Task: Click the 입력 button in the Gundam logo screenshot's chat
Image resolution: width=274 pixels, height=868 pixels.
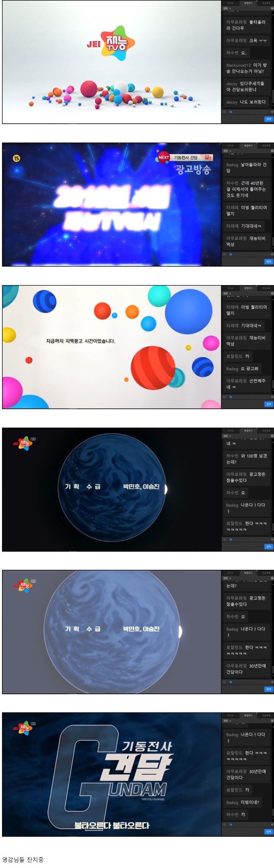Action: pyautogui.click(x=269, y=832)
